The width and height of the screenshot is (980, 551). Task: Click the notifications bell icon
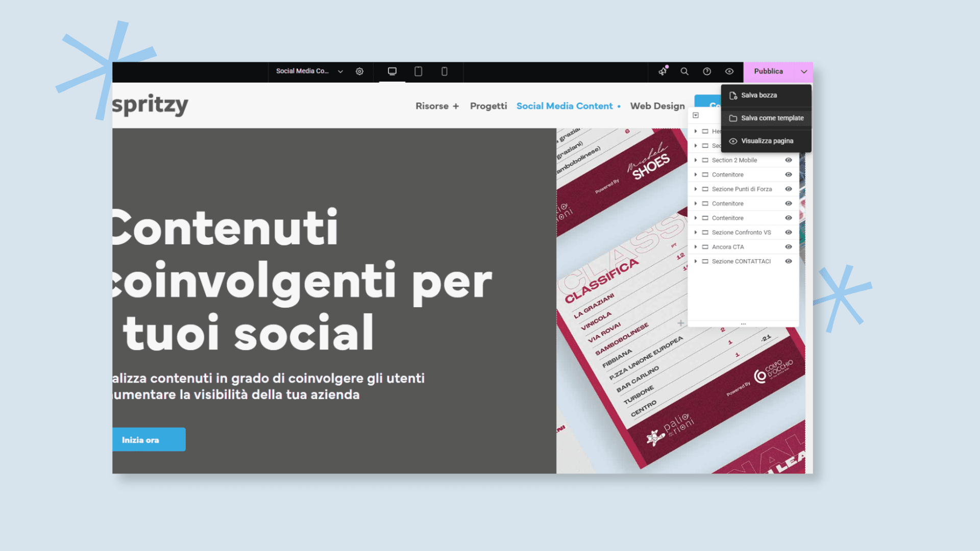coord(663,71)
